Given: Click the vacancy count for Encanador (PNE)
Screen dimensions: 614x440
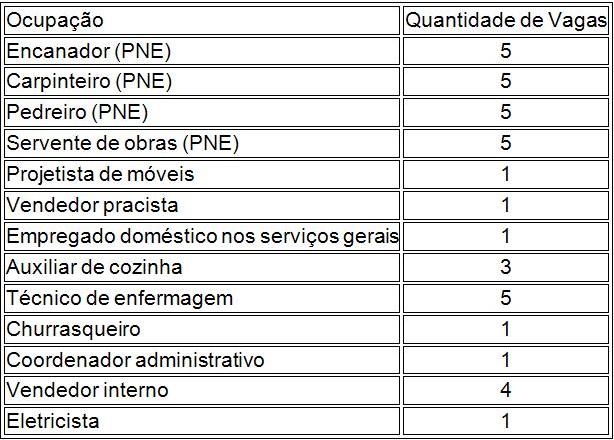Looking at the screenshot, I should coord(506,51).
